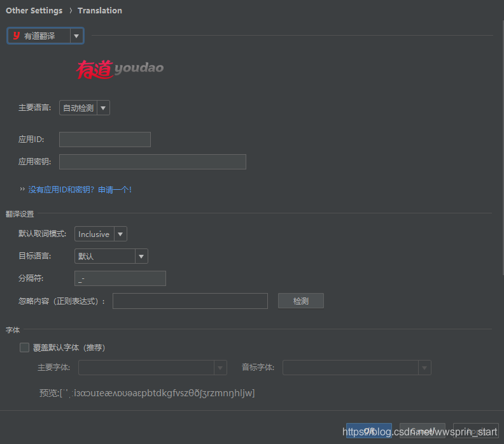Open the 没有应用ID和密钥? 申请一个! link
504x444 pixels.
[x=80, y=189]
